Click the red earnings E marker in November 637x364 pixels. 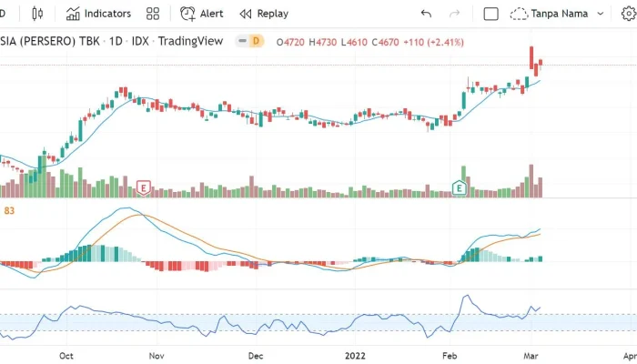[x=144, y=188]
